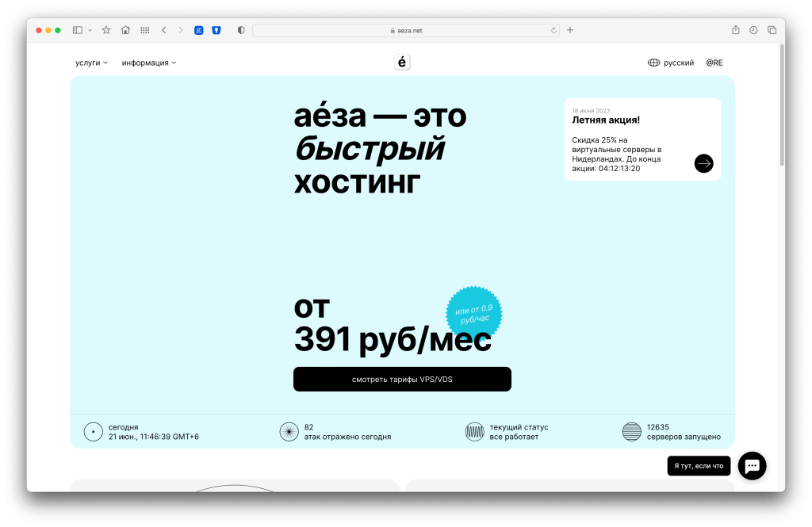Click the текущий статус waveform icon
The height and width of the screenshot is (527, 812).
(x=474, y=432)
